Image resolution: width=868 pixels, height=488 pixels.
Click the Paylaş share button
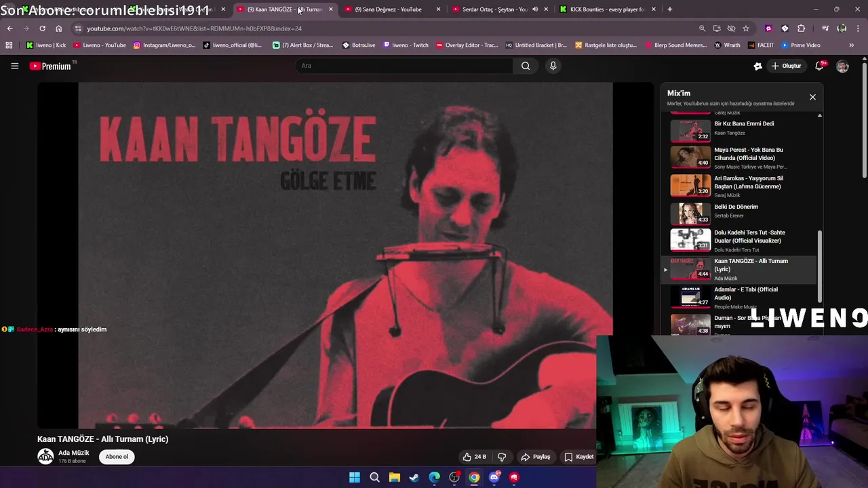535,457
